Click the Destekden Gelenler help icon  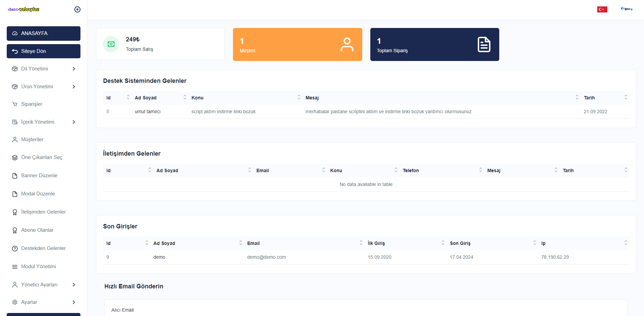coord(15,249)
